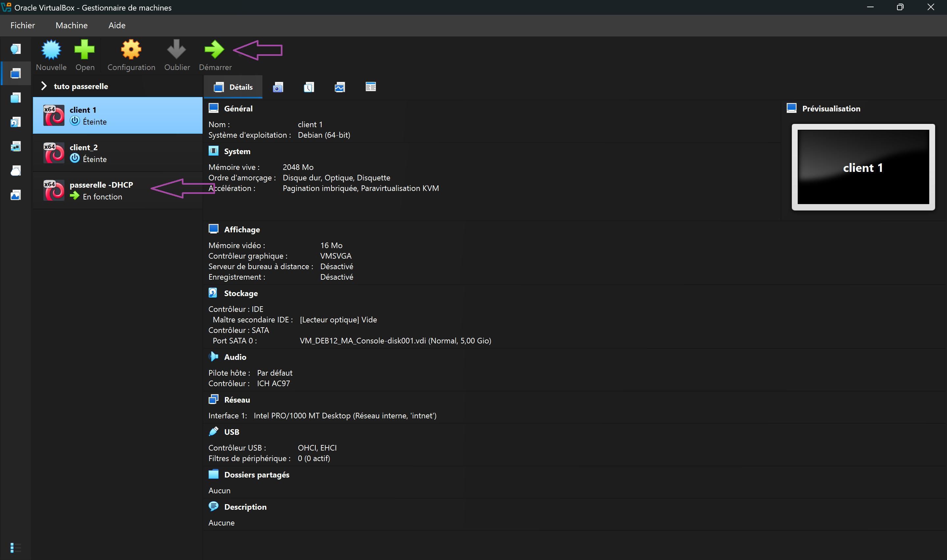The width and height of the screenshot is (947, 560).
Task: Toggle sidebar text labels via bottom-left icon
Action: coord(15,547)
